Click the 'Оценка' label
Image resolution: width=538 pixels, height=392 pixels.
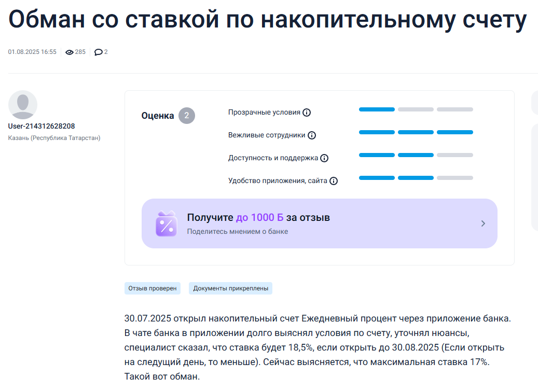pyautogui.click(x=158, y=116)
